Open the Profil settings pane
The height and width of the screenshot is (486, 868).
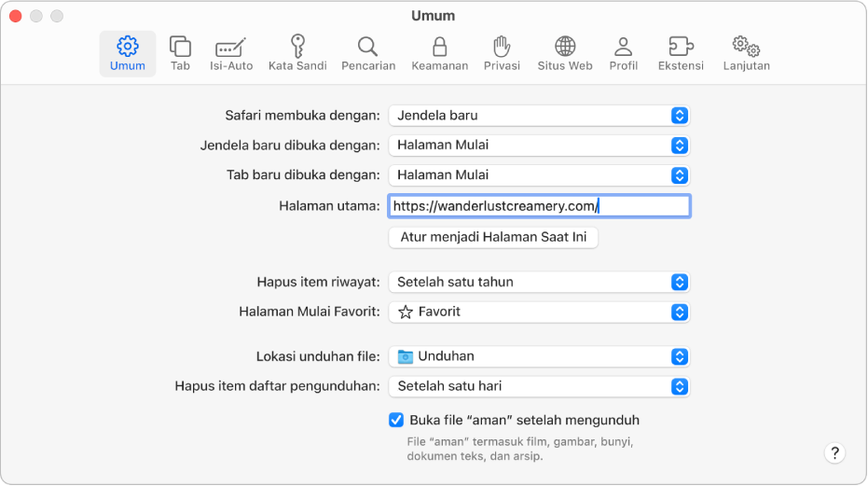pyautogui.click(x=624, y=53)
